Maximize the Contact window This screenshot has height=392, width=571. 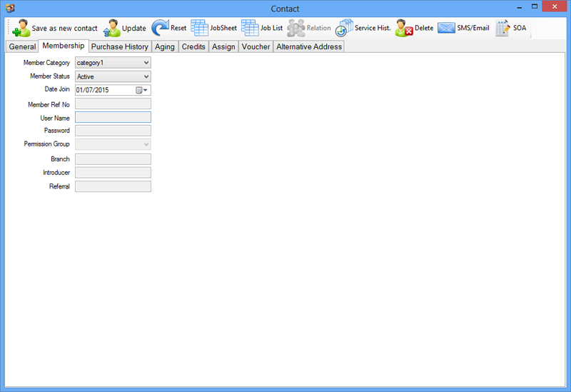pos(535,6)
